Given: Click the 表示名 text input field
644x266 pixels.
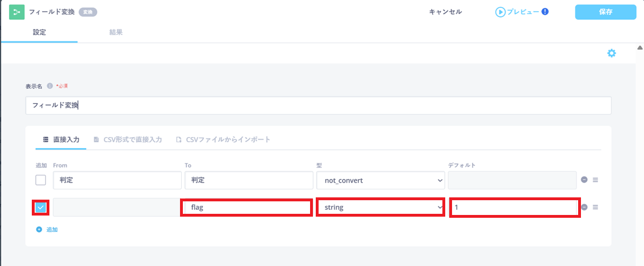Looking at the screenshot, I should click(x=318, y=105).
